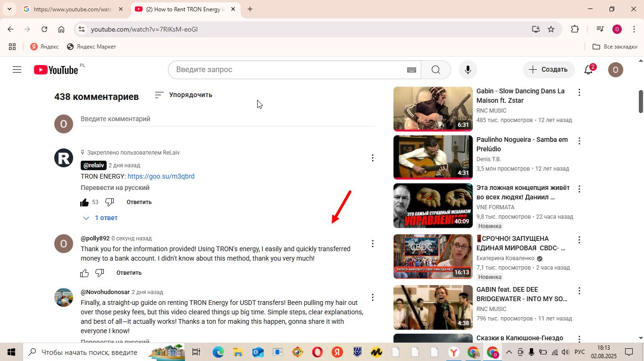Viewport: 644px width, 361px height.
Task: Open Chrome home page button
Action: (61, 29)
